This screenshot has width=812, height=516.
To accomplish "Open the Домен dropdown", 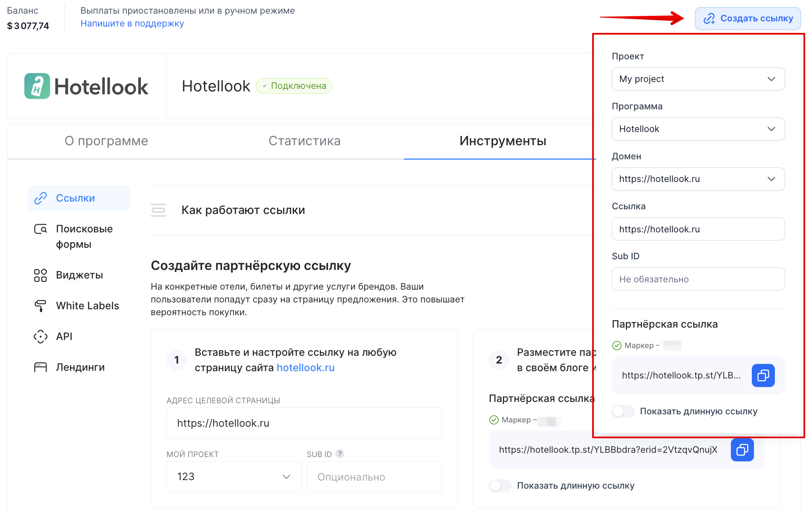I will pyautogui.click(x=698, y=179).
